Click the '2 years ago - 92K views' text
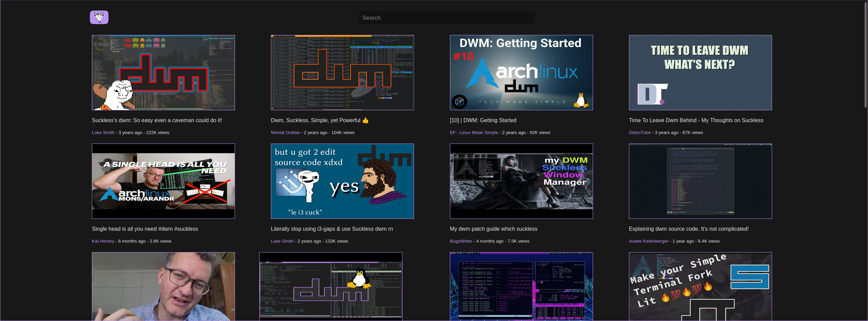The height and width of the screenshot is (321, 868). coord(526,133)
